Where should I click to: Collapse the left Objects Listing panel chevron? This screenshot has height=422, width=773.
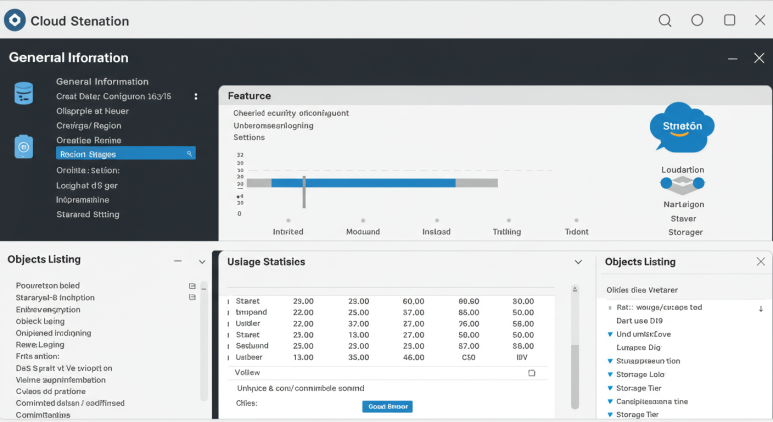[202, 262]
